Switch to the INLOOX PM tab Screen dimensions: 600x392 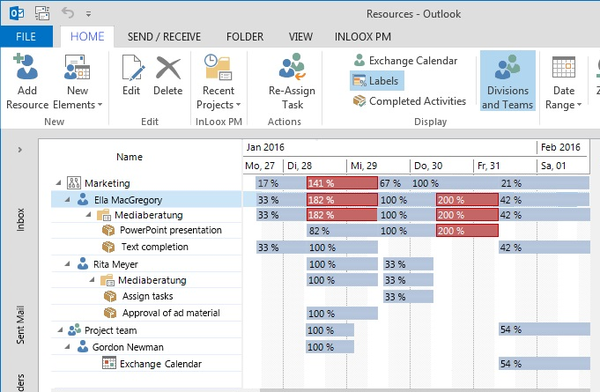point(363,37)
